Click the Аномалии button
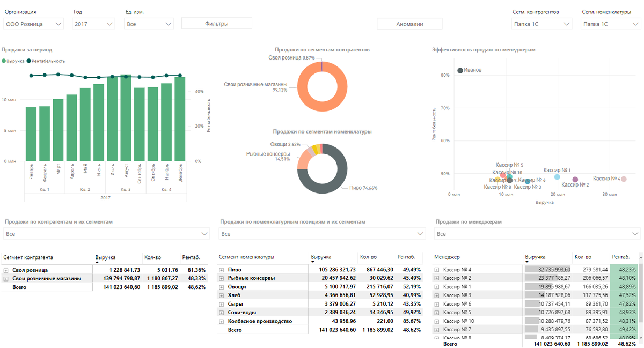 click(x=409, y=24)
